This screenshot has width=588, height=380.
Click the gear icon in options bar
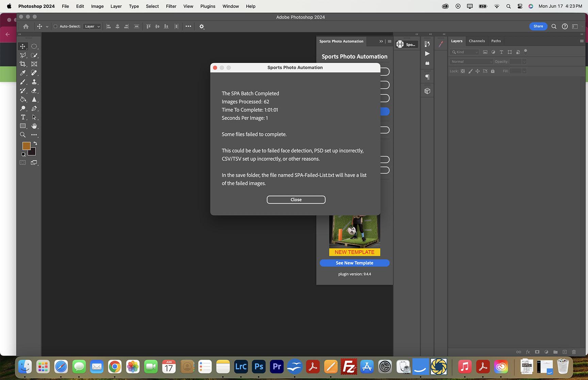click(202, 27)
